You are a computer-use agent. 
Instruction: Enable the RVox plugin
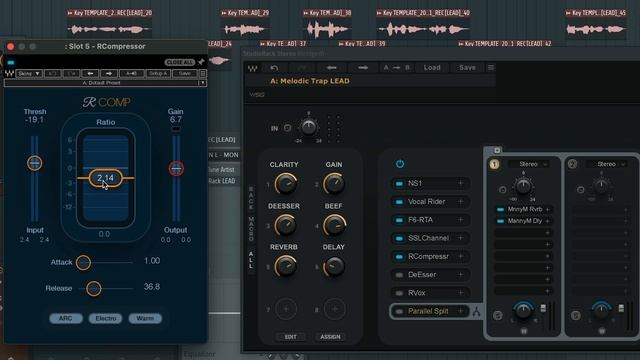click(399, 293)
